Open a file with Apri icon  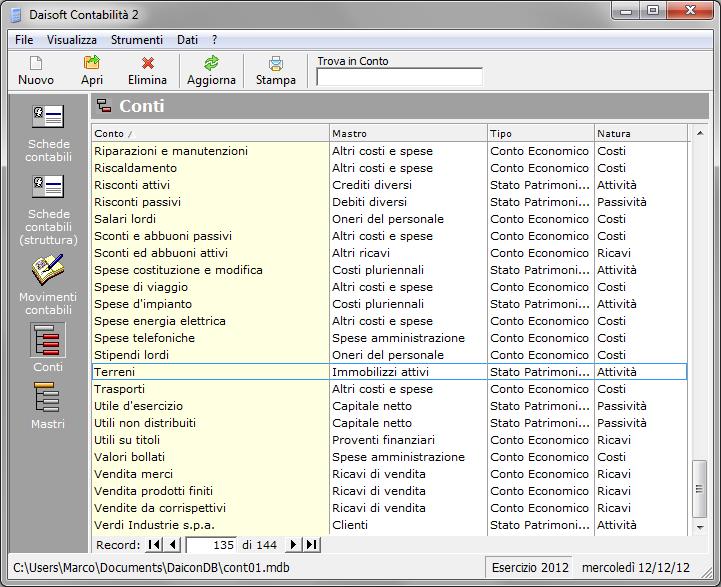(92, 70)
